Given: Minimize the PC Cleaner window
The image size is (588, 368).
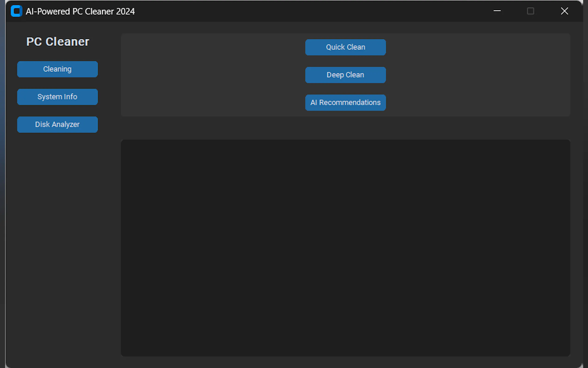Looking at the screenshot, I should click(497, 11).
